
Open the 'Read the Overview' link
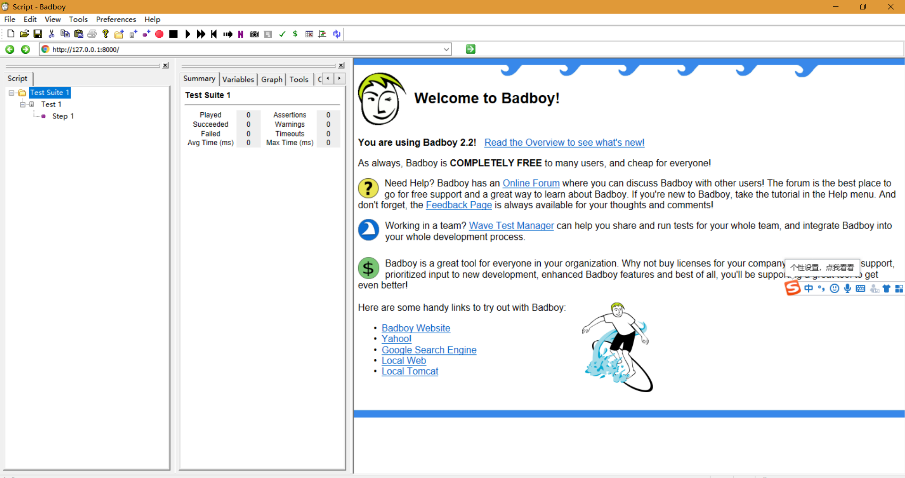click(x=564, y=143)
